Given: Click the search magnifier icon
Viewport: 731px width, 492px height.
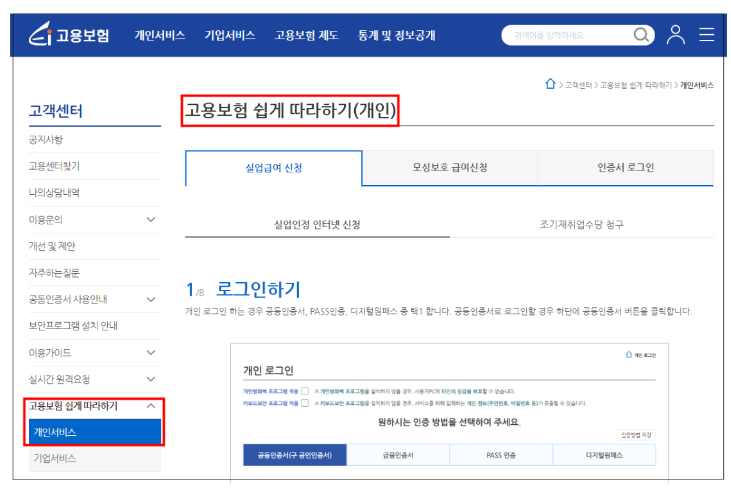Looking at the screenshot, I should [641, 35].
